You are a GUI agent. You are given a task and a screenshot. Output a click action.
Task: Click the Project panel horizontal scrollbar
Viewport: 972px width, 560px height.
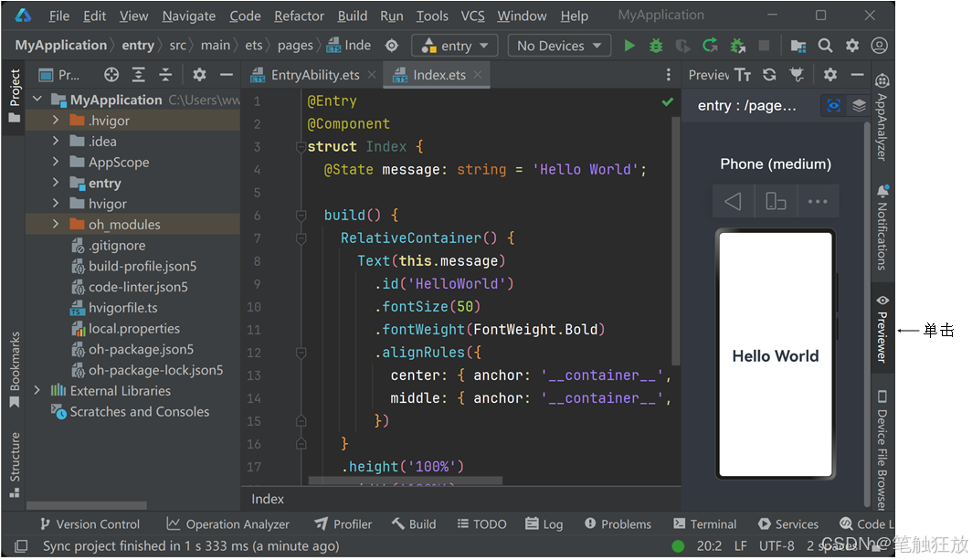[86, 505]
